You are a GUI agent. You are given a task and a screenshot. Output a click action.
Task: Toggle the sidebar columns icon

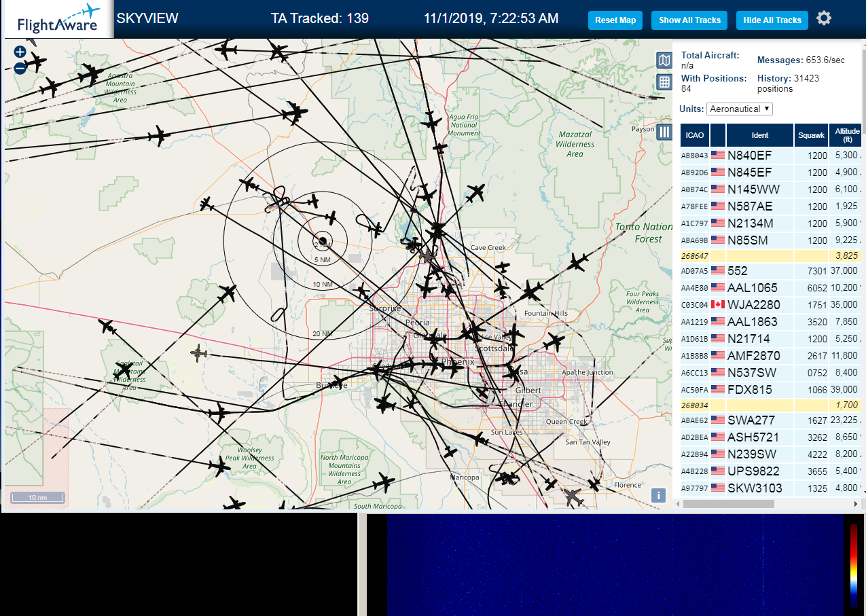(x=664, y=131)
